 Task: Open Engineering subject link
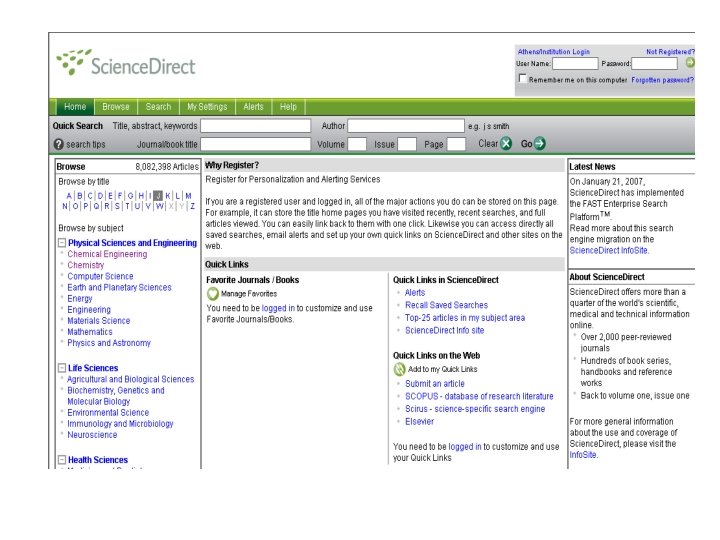[89, 309]
